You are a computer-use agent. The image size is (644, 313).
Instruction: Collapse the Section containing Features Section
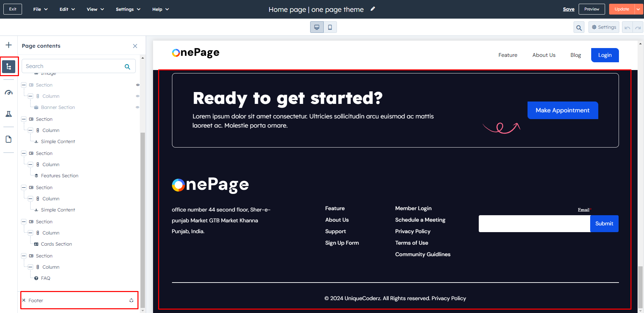(24, 153)
